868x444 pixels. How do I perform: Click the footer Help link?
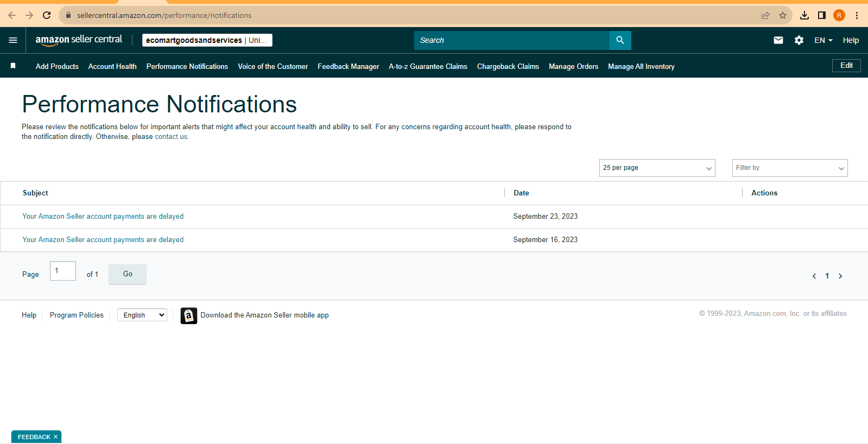tap(29, 315)
